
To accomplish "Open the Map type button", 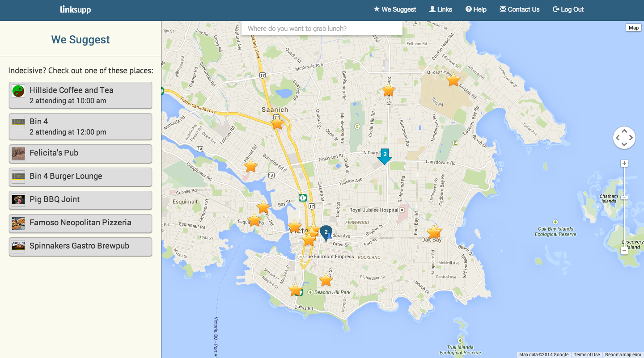I will pos(633,28).
